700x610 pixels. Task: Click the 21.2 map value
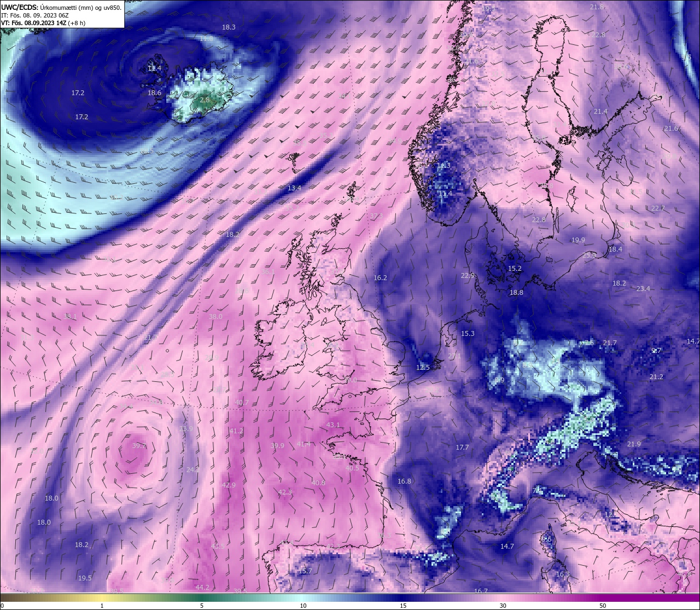656,376
